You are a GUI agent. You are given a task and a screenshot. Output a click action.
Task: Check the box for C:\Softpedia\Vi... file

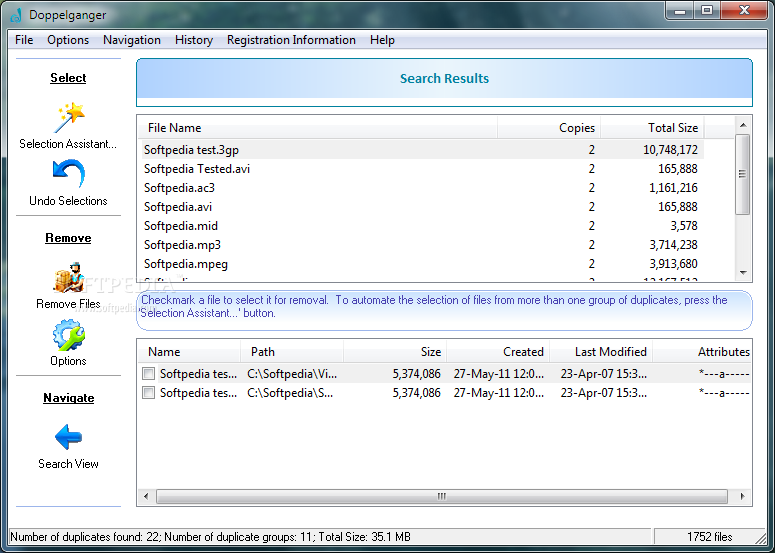click(x=148, y=374)
